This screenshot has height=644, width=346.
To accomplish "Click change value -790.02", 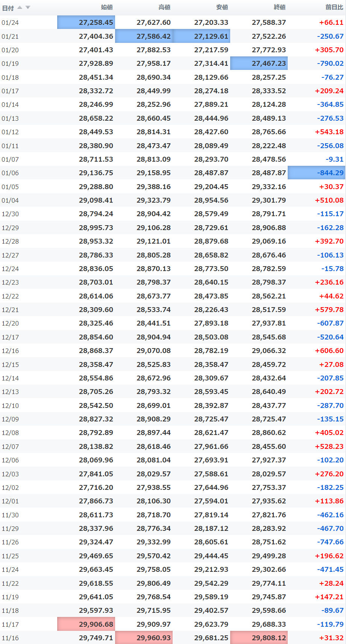I will click(330, 64).
